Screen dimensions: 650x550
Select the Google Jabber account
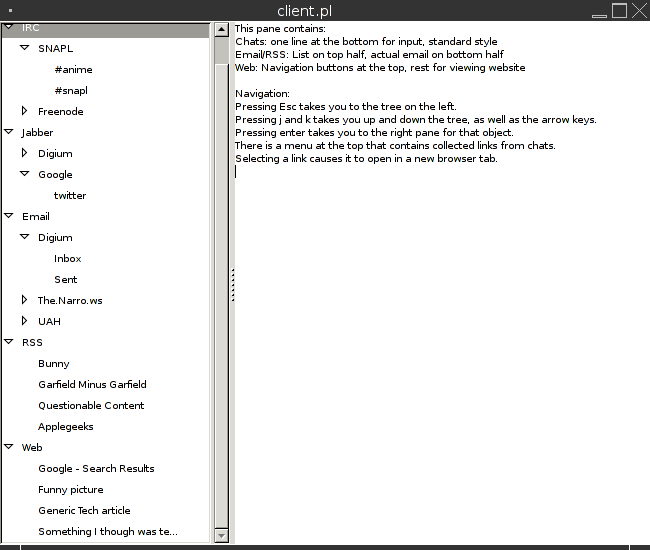click(x=55, y=175)
